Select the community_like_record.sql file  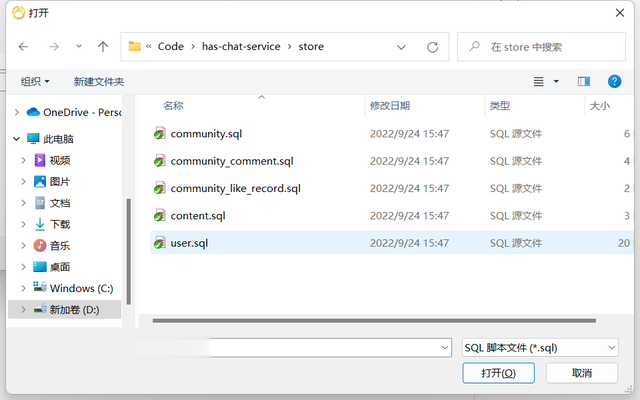[x=236, y=189]
